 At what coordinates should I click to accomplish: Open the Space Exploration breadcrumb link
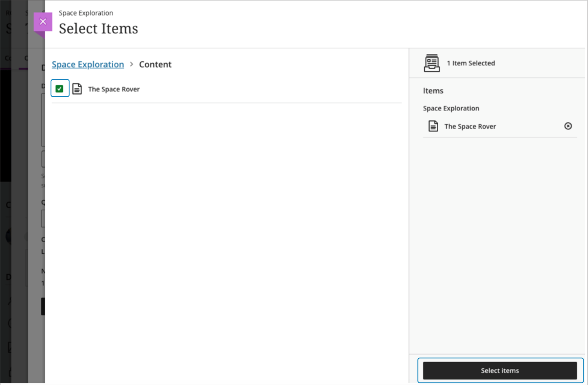(88, 64)
